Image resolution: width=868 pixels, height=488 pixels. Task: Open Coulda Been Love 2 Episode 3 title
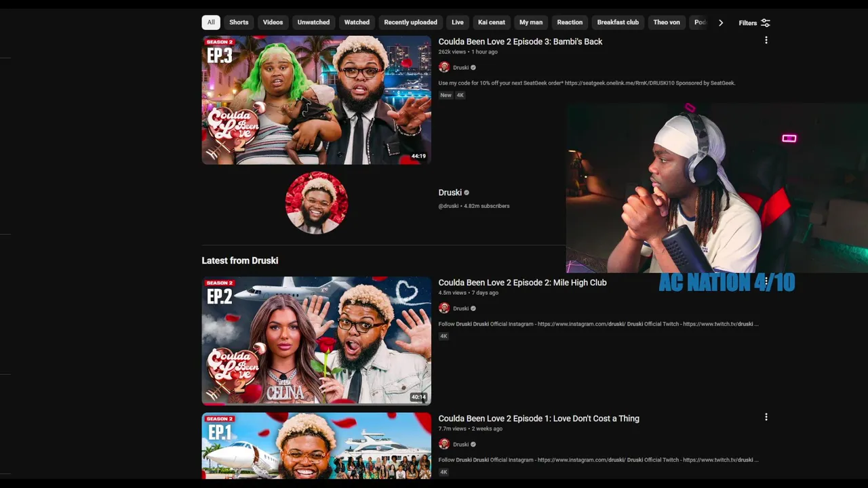click(520, 41)
